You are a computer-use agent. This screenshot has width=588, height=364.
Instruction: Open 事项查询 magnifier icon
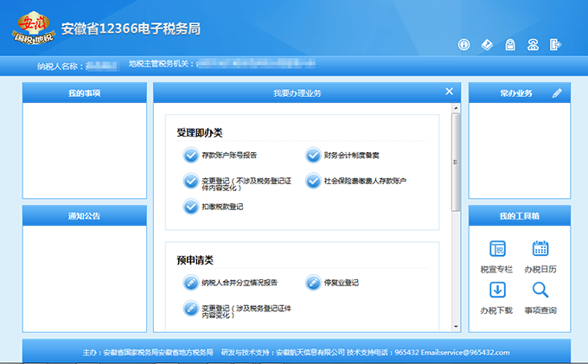point(540,291)
